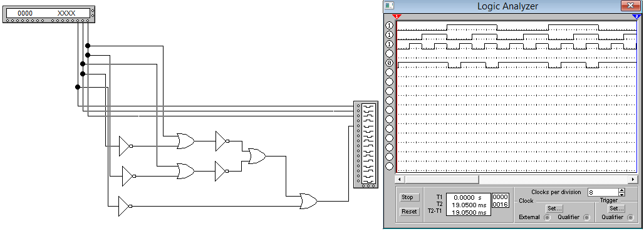Open the Clock Set... dialog
644x231 pixels.
554,208
